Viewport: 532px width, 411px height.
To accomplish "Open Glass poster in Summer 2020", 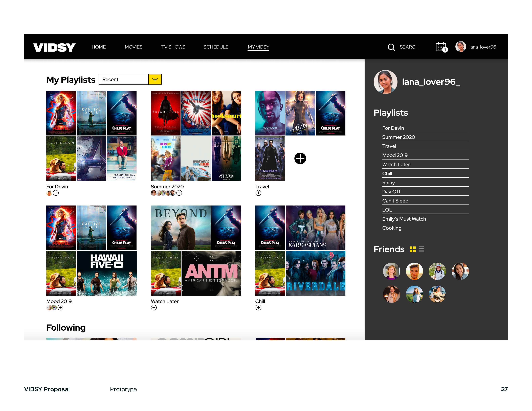I will [x=226, y=158].
